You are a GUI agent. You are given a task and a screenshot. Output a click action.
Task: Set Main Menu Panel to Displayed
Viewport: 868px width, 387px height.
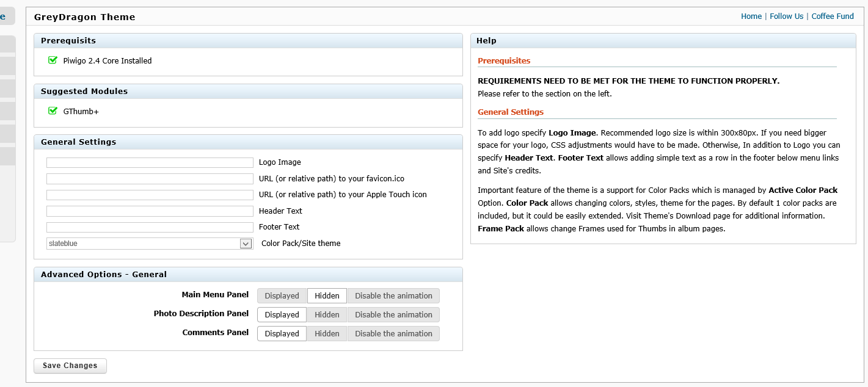click(x=282, y=296)
